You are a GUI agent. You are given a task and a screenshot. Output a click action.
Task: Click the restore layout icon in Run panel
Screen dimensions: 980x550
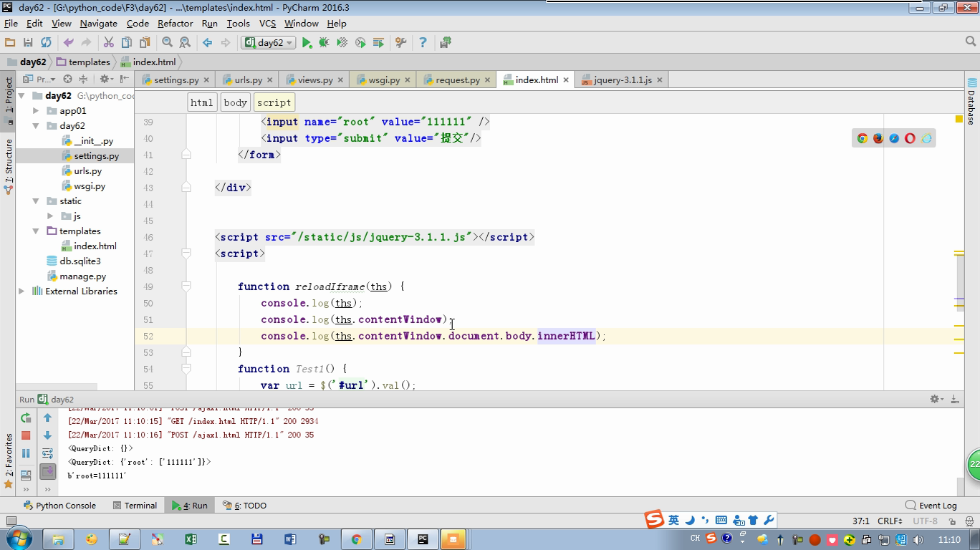click(x=26, y=474)
